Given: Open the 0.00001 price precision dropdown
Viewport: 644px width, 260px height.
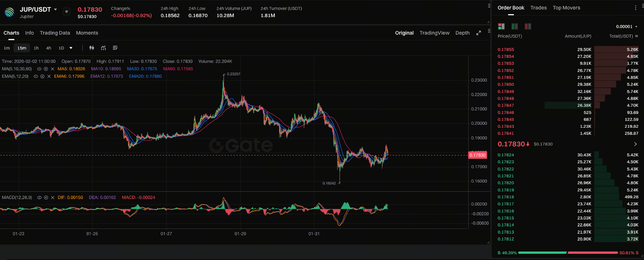Looking at the screenshot, I should tap(627, 27).
